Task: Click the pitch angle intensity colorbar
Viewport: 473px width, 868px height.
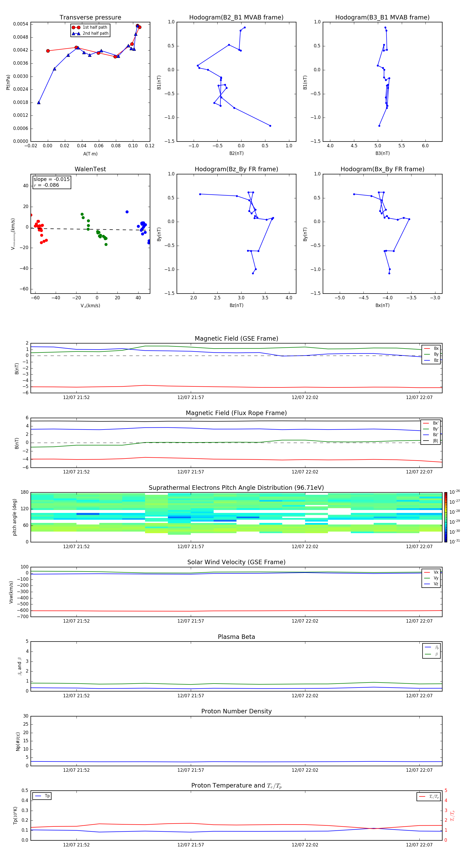Action: click(446, 517)
